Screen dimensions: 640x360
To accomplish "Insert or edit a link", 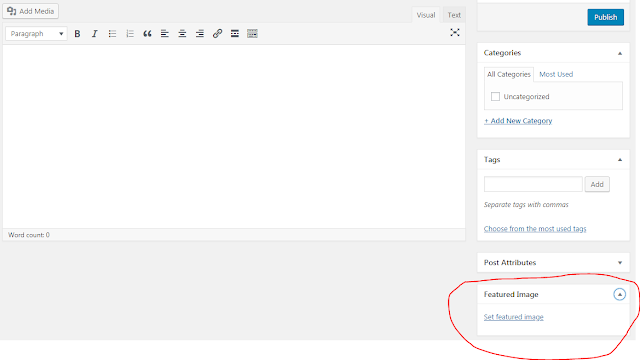I will [x=218, y=33].
